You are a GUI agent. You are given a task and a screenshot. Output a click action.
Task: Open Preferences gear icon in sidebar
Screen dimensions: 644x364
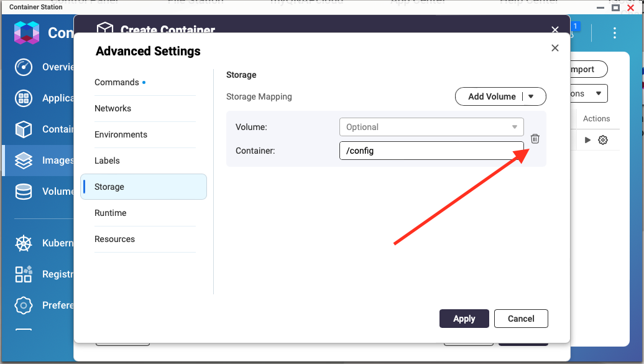[x=24, y=305]
